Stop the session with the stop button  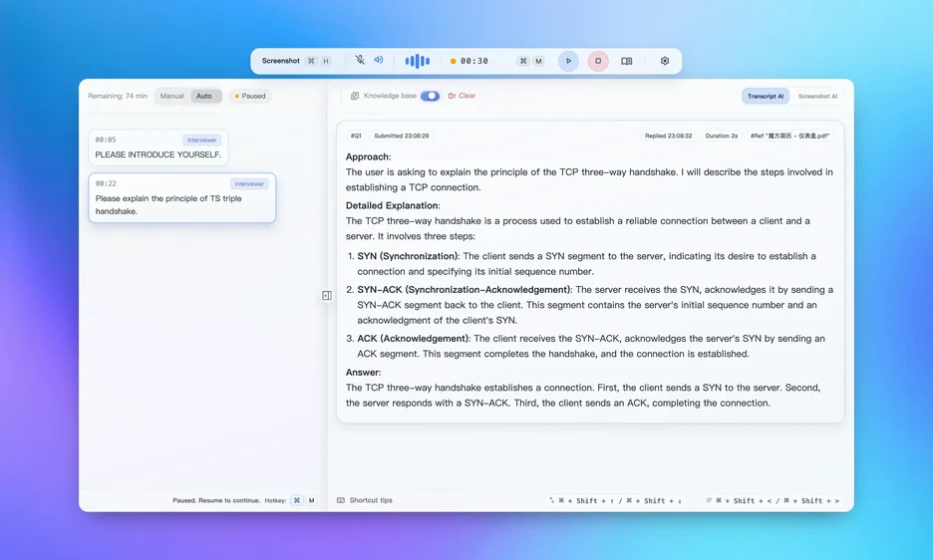(x=598, y=61)
